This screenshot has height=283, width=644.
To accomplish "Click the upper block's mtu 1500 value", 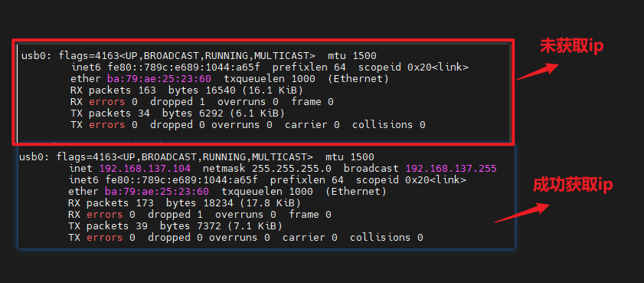I will click(x=352, y=55).
